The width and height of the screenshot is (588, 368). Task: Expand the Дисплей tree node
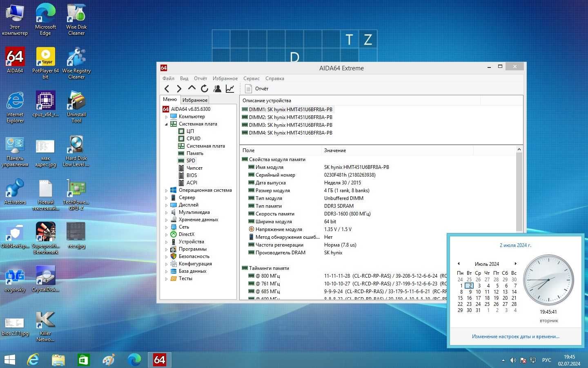(166, 205)
